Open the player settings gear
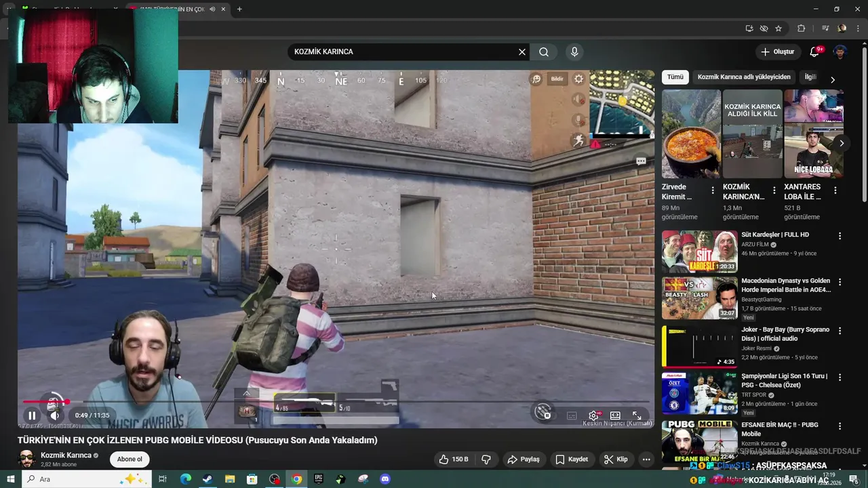 click(593, 415)
